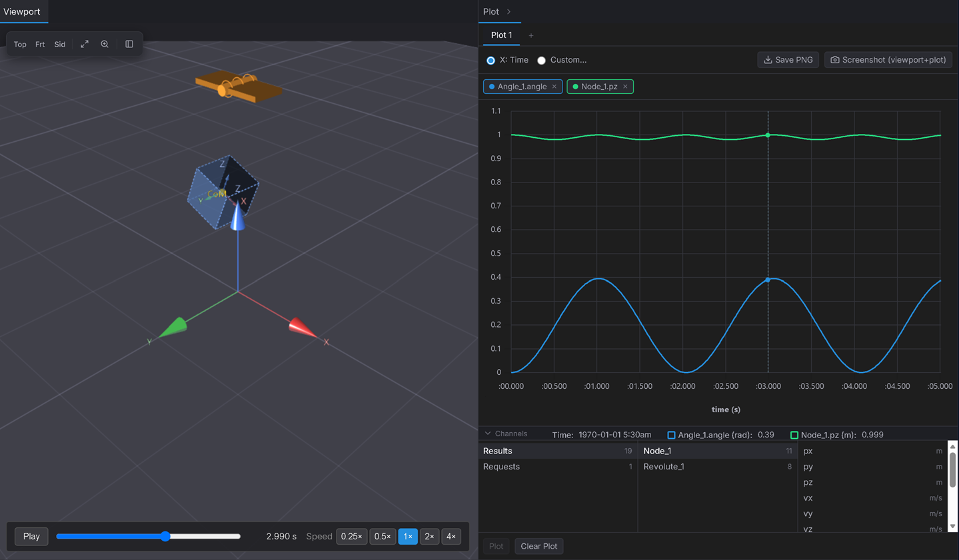
Task: Collapse the Channels section chevron
Action: pyautogui.click(x=488, y=433)
